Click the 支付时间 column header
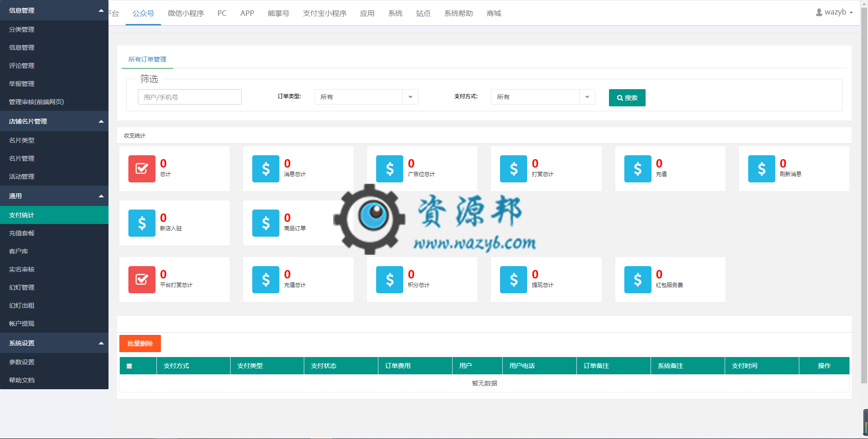Screen dimensions: 868x439 coord(762,366)
